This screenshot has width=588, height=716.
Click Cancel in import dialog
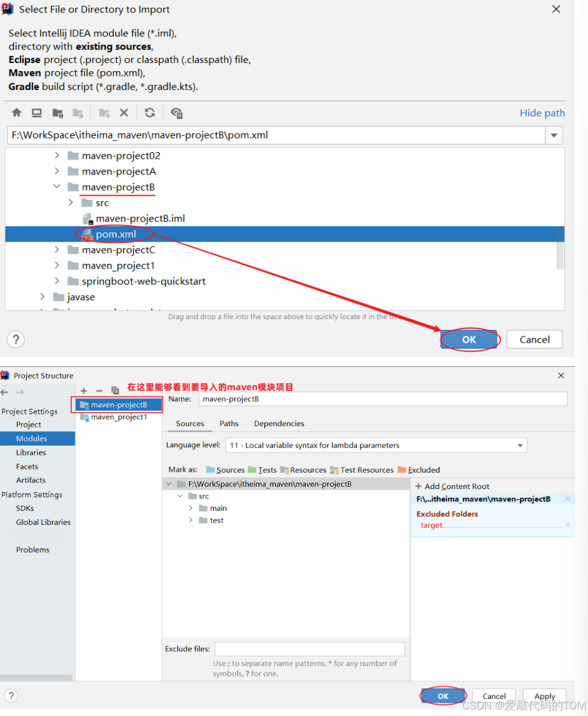click(x=534, y=339)
